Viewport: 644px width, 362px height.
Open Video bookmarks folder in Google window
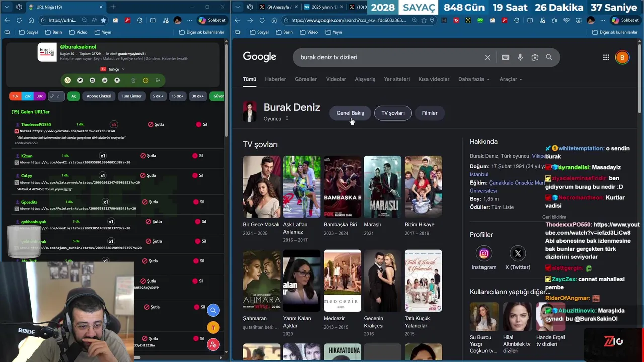tap(309, 32)
